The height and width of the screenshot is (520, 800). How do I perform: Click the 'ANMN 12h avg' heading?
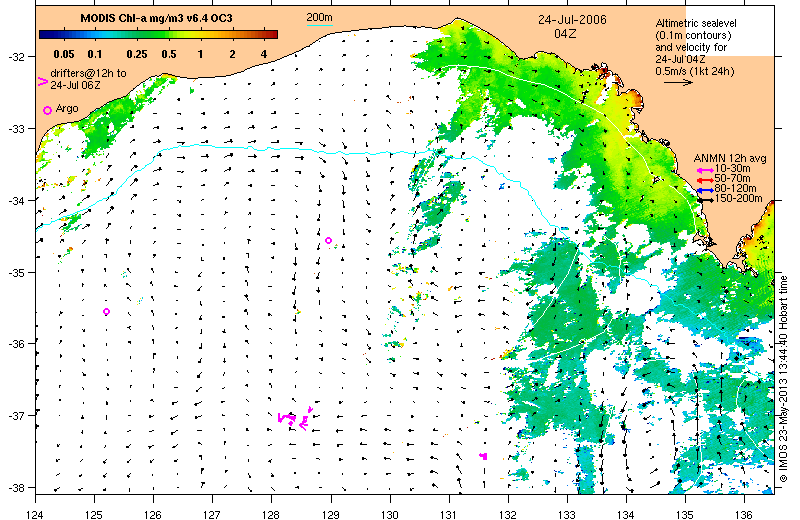tap(730, 159)
